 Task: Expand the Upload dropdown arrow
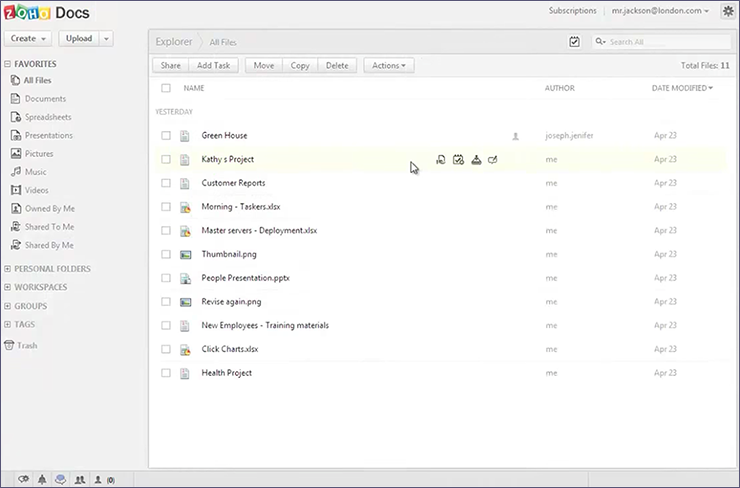tap(106, 39)
